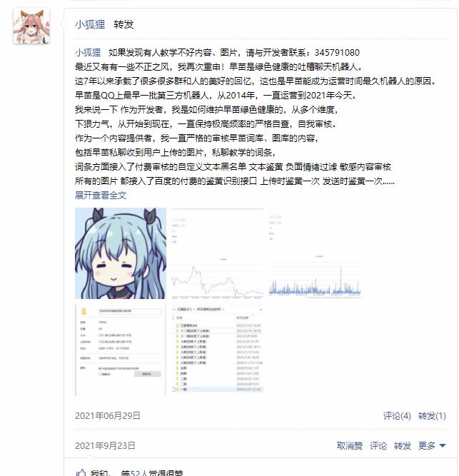Click the thumbs-up like icon
Screen dimensions: 459x476
click(x=81, y=472)
